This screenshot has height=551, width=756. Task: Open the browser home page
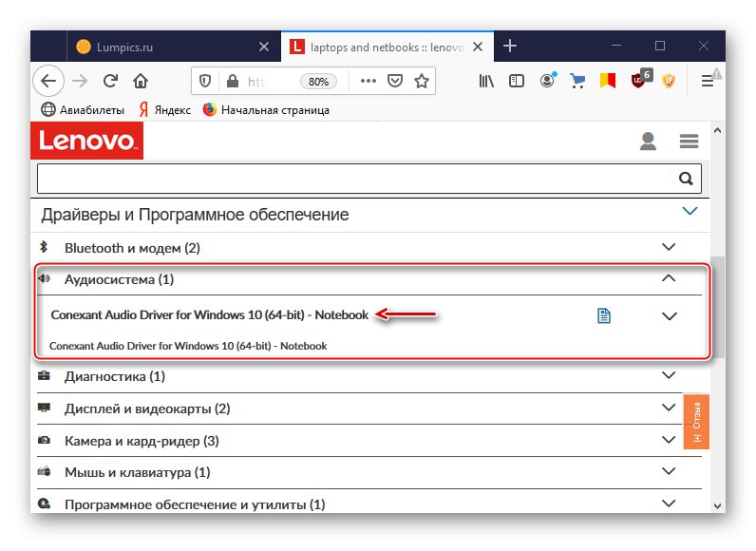tap(141, 81)
